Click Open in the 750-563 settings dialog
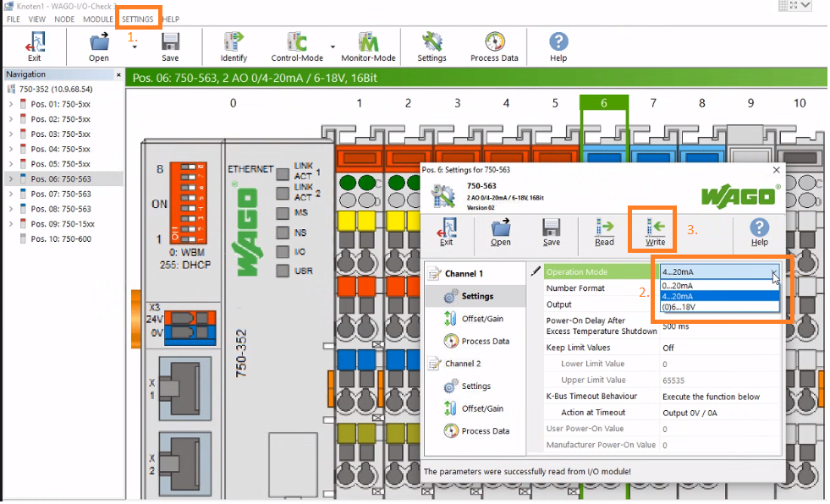 click(x=500, y=232)
